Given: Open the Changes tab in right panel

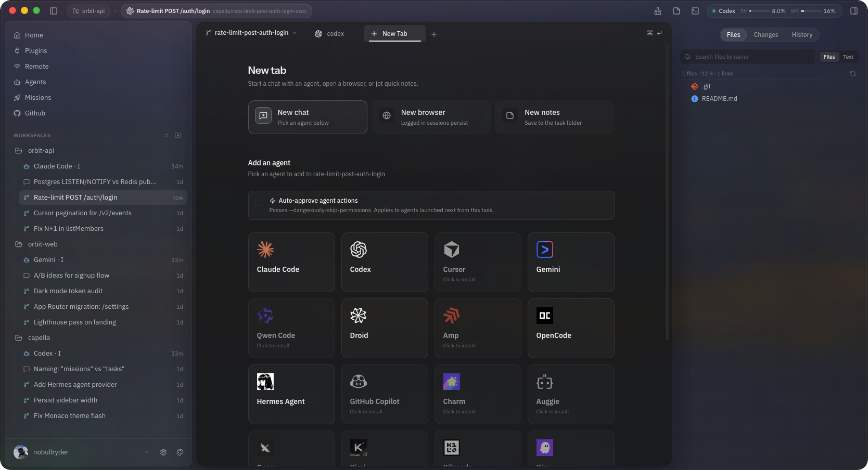Looking at the screenshot, I should tap(766, 35).
